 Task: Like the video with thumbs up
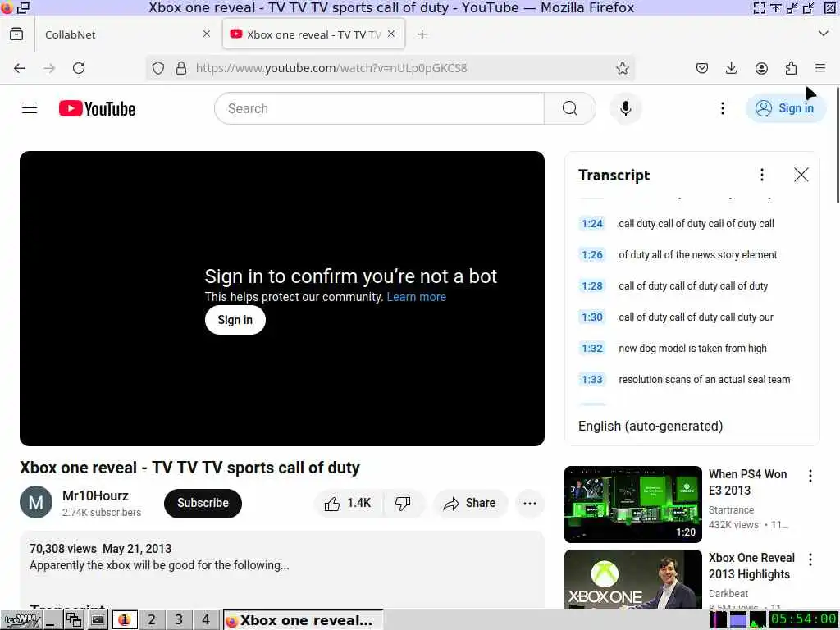click(348, 503)
